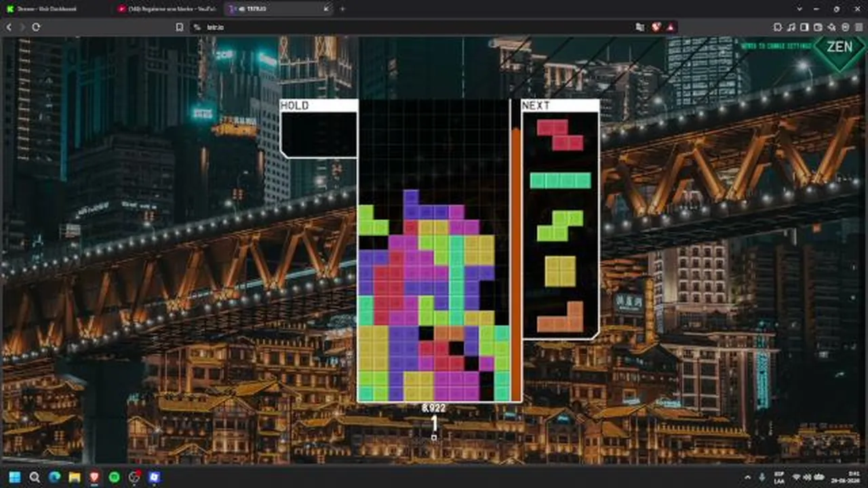Open the Windows Start menu
Screen dimensions: 868x488
[x=15, y=477]
